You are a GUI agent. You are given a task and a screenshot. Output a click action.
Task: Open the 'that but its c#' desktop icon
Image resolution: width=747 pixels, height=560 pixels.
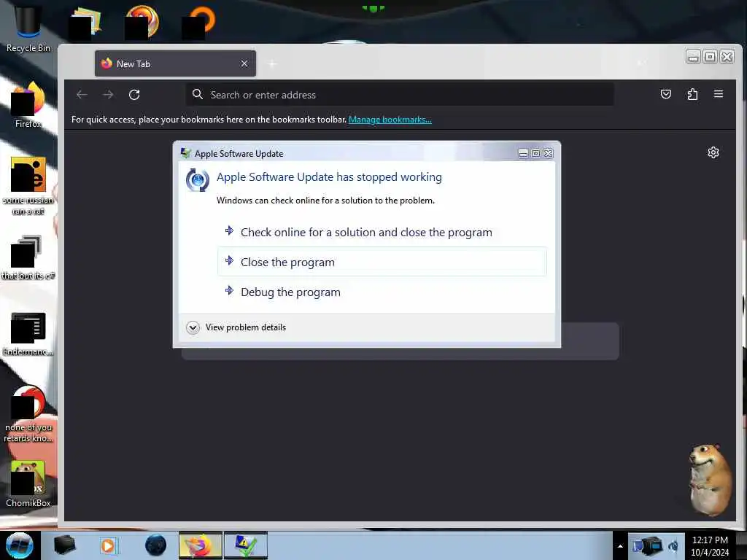coord(28,257)
